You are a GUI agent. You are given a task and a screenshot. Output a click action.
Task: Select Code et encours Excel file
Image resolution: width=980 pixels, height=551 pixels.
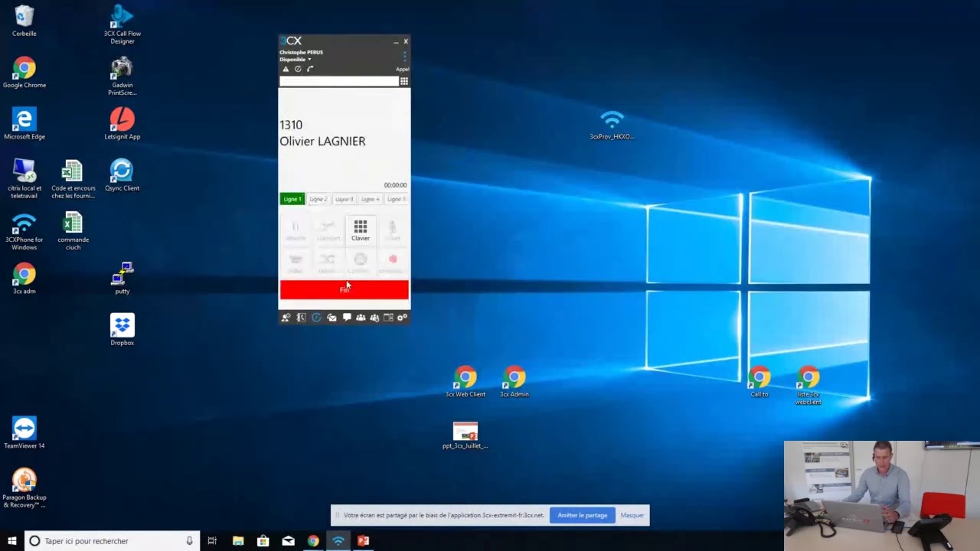click(73, 180)
